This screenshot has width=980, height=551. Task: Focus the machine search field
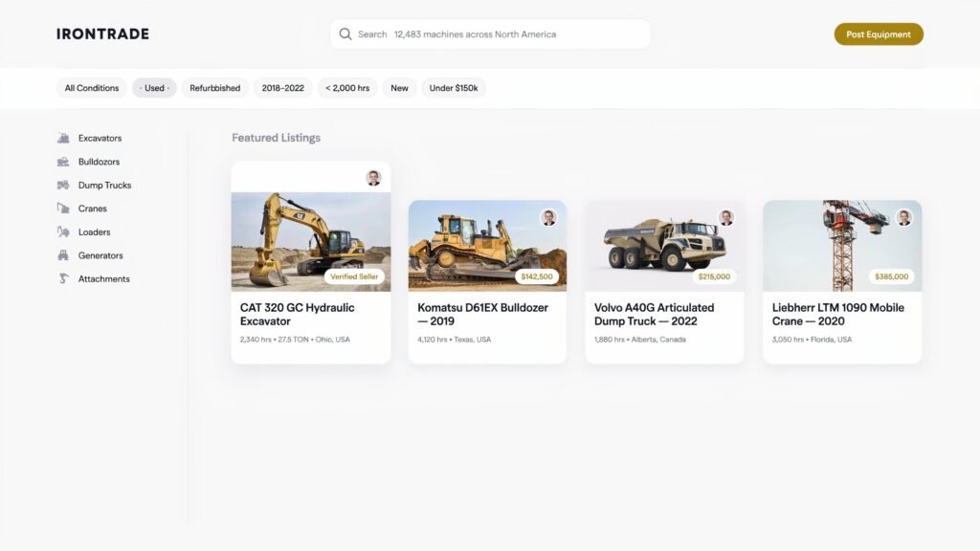(490, 33)
